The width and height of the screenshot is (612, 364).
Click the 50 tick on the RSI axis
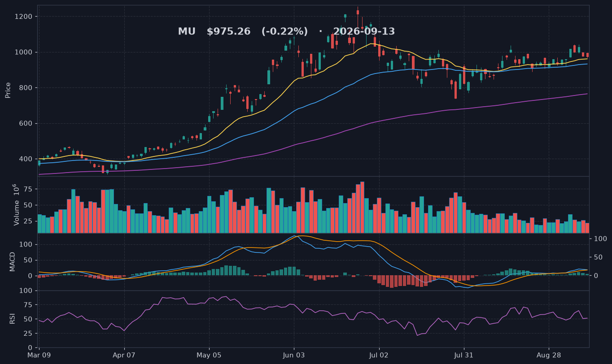tap(28, 319)
